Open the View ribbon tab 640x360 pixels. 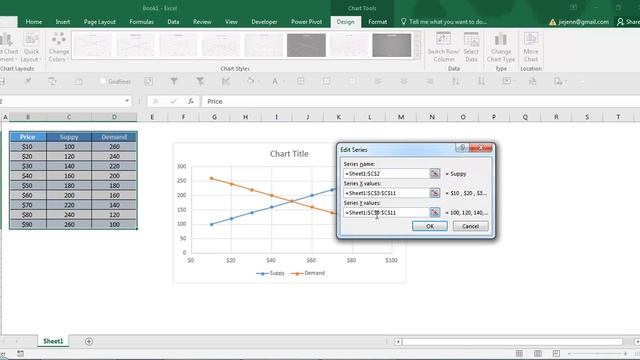(231, 22)
